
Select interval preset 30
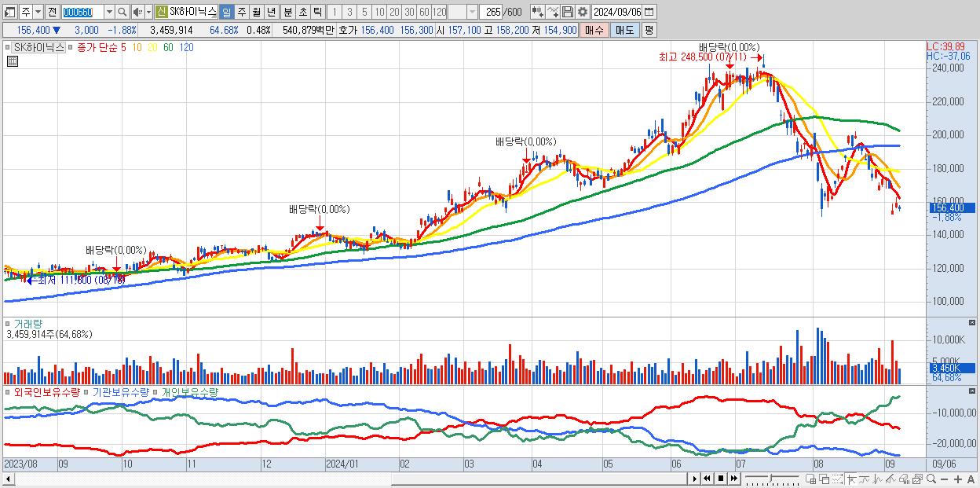coord(409,12)
